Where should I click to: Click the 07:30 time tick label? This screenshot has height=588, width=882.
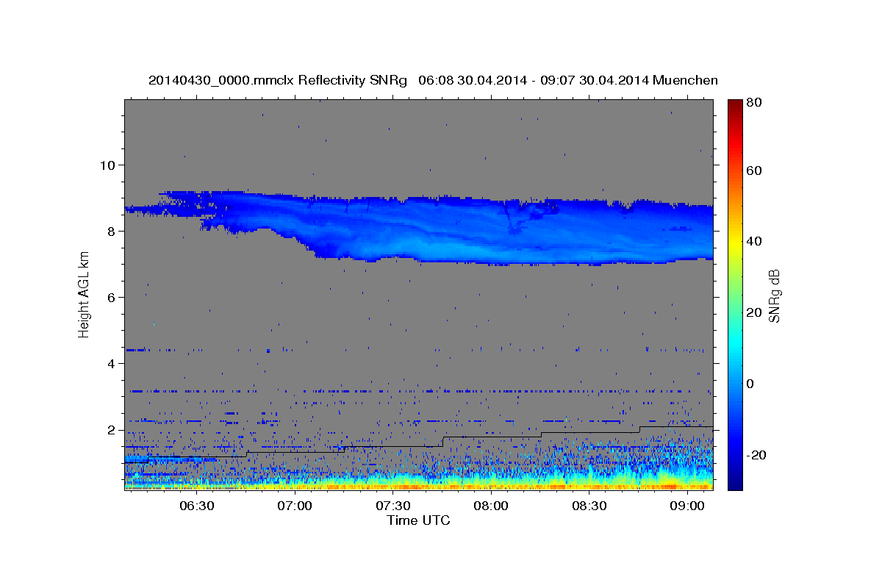(x=393, y=506)
